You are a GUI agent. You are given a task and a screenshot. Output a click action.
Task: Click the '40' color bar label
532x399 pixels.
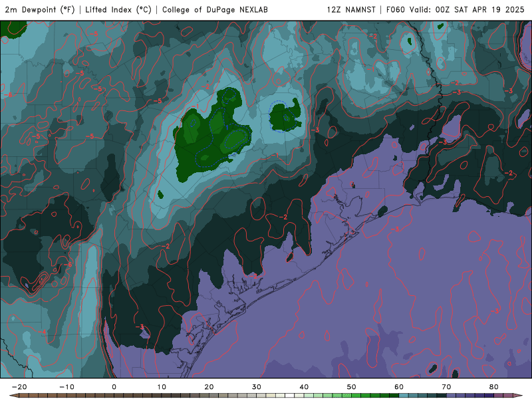(304, 387)
